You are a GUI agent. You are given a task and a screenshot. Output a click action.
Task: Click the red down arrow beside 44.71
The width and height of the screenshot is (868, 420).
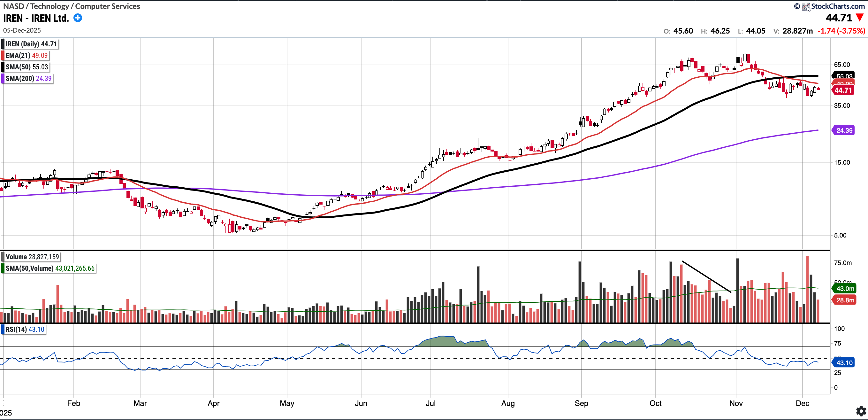[860, 18]
